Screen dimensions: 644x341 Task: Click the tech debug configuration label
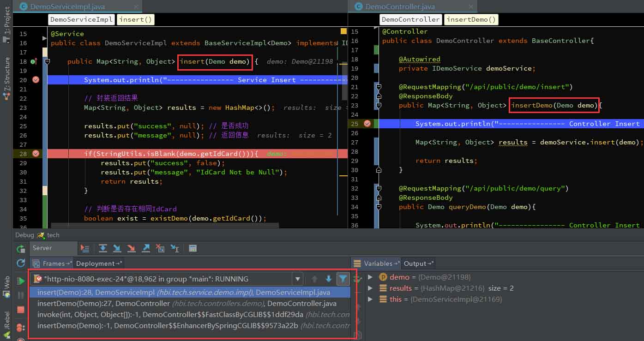[53, 235]
